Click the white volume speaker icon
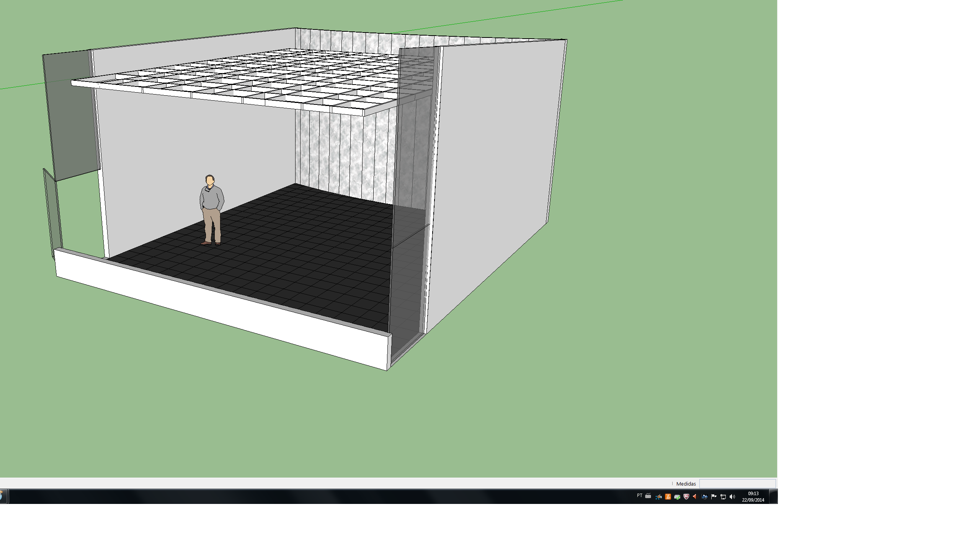 click(732, 497)
